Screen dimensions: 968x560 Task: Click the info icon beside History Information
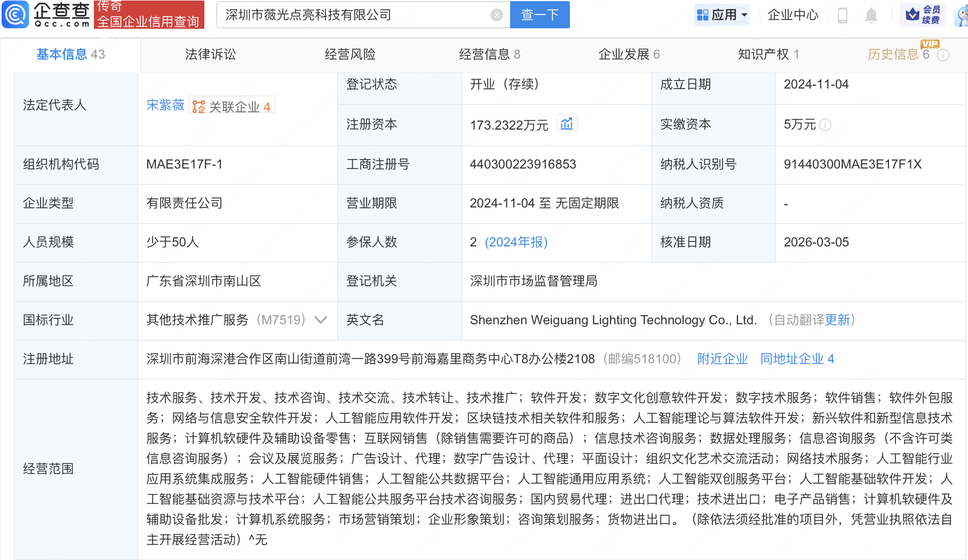tap(943, 55)
